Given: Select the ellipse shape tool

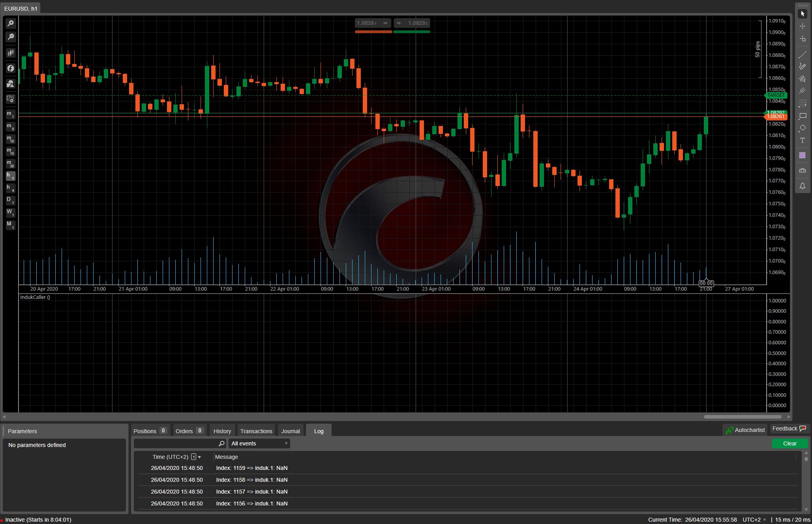Looking at the screenshot, I should click(803, 128).
